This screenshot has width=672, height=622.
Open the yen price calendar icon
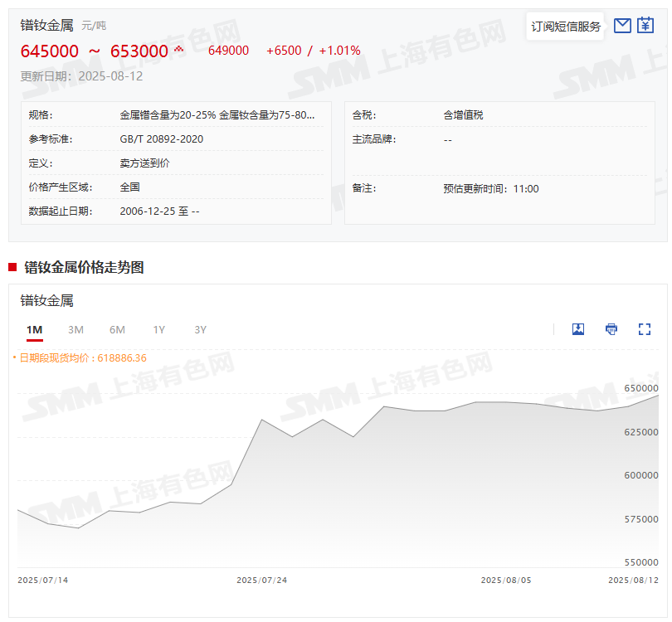(x=645, y=26)
